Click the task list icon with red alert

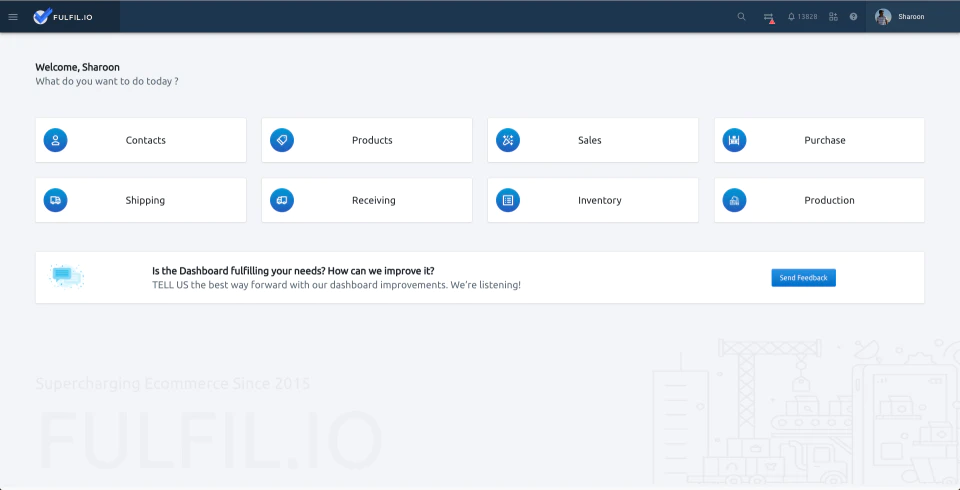pos(769,18)
